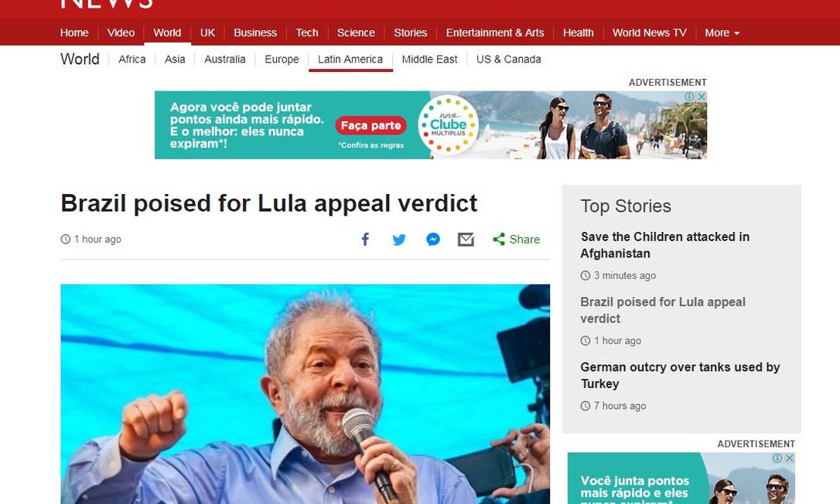Close the sidebar advertisement
Screen dimensions: 840x504
(x=789, y=458)
